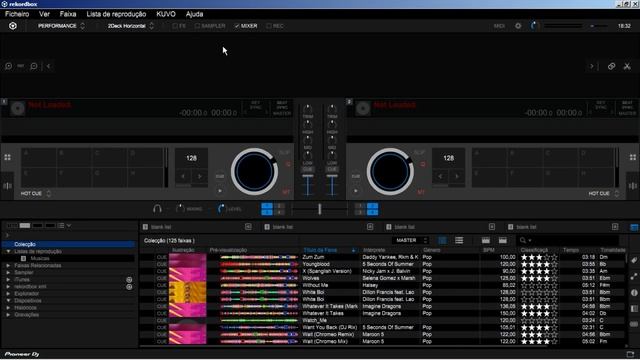The width and height of the screenshot is (640, 360).
Task: Click headphones LEVEL knob
Action: click(x=221, y=209)
